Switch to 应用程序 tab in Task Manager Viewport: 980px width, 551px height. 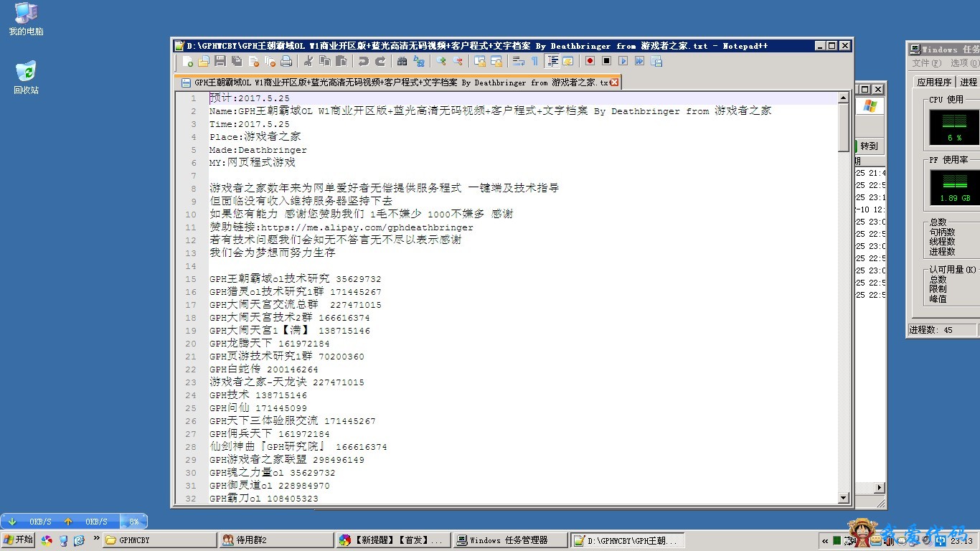[934, 83]
